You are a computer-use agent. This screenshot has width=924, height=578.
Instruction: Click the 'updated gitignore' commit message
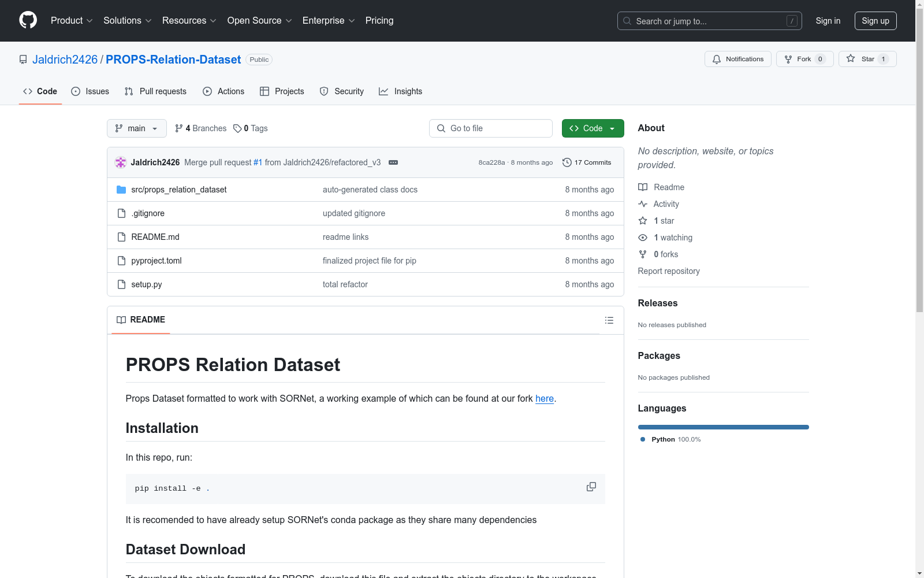coord(354,213)
